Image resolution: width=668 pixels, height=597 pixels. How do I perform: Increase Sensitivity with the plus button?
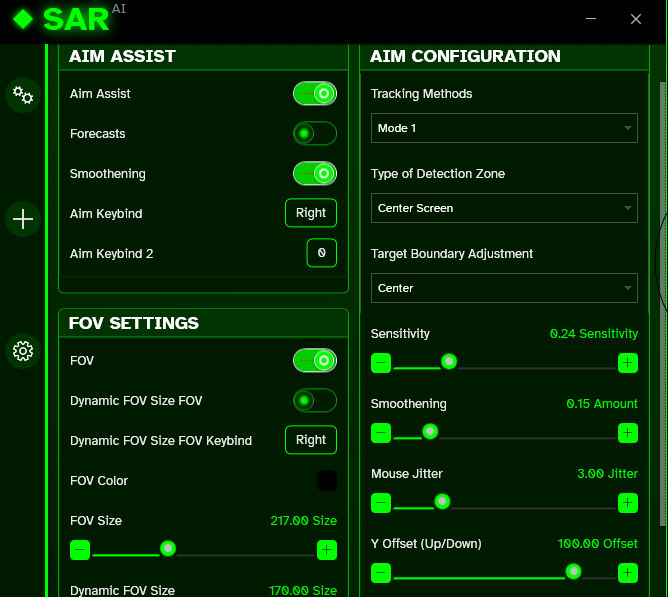point(627,363)
